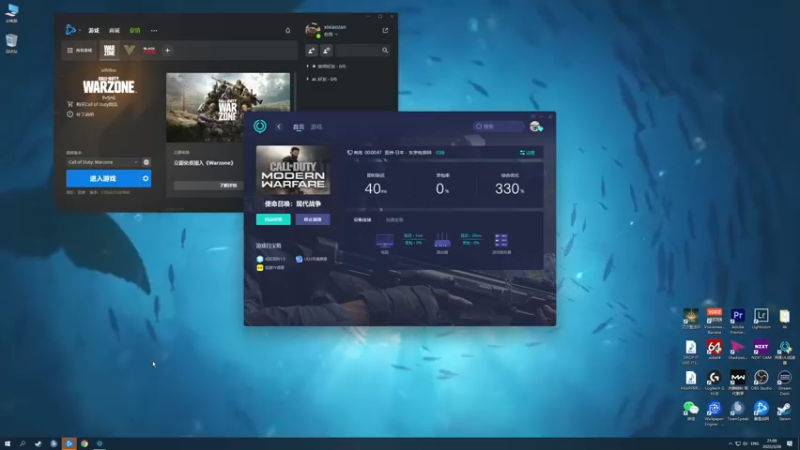The height and width of the screenshot is (450, 800).
Task: Click the globe region icon beside version dropdown
Action: click(146, 162)
